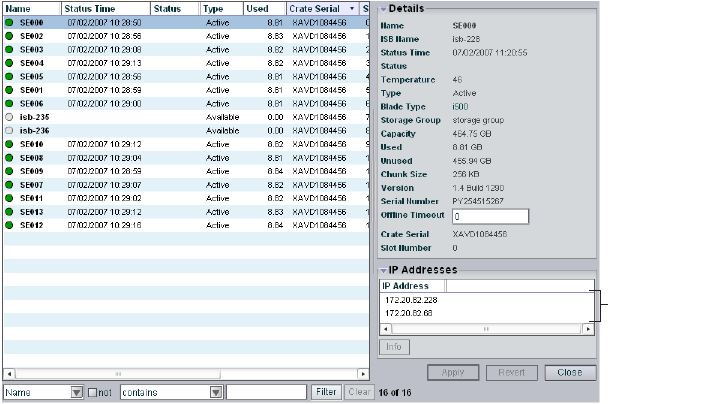
Task: Click the Crate Serial column sort arrow
Action: (x=352, y=9)
